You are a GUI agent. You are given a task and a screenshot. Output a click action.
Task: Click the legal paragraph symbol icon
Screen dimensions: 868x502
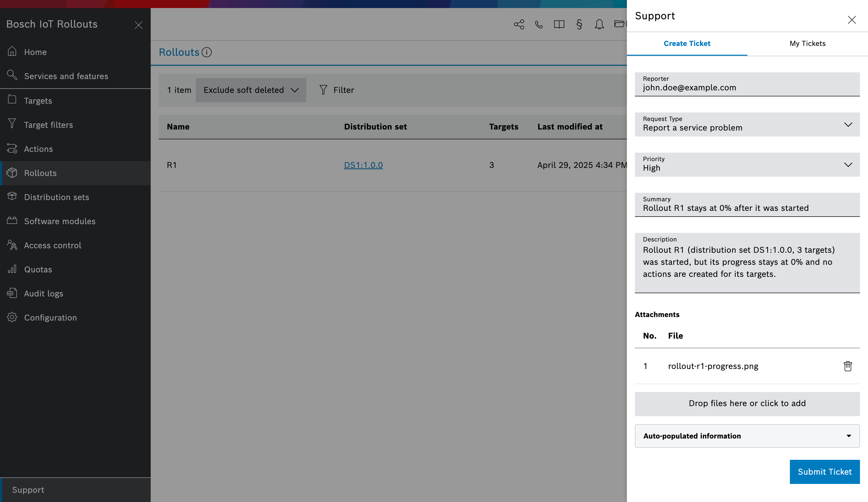point(579,24)
